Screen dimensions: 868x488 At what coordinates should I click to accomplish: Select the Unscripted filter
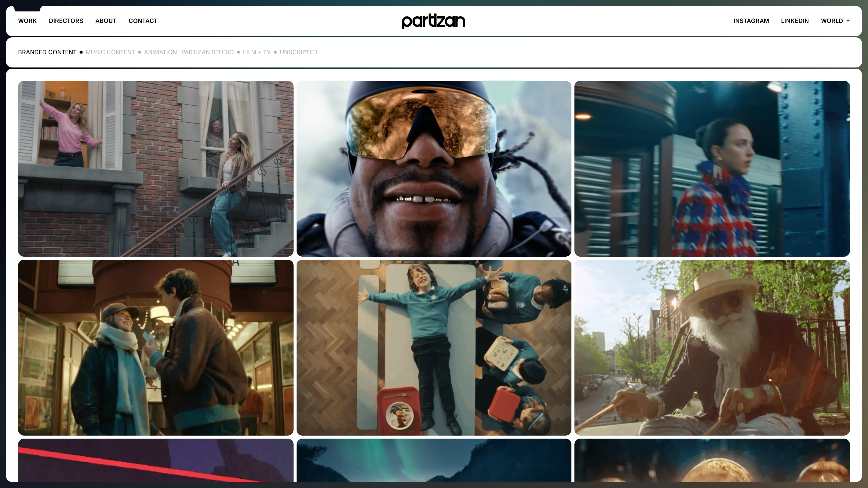click(x=299, y=52)
